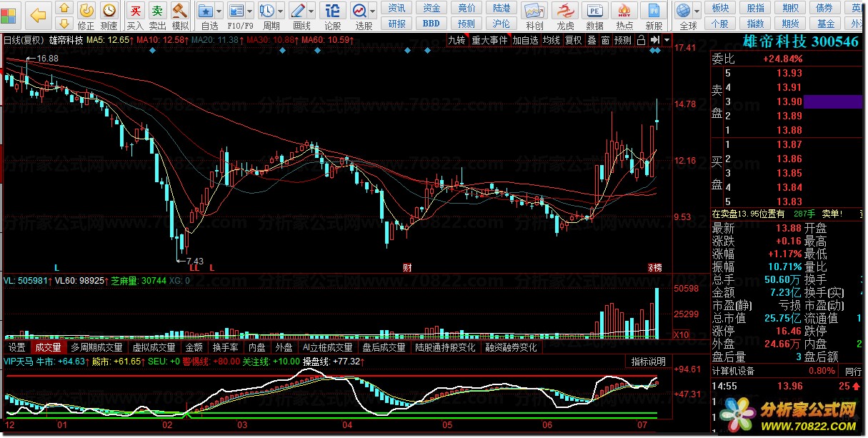Click the padlock icon on chart bar

point(641,40)
